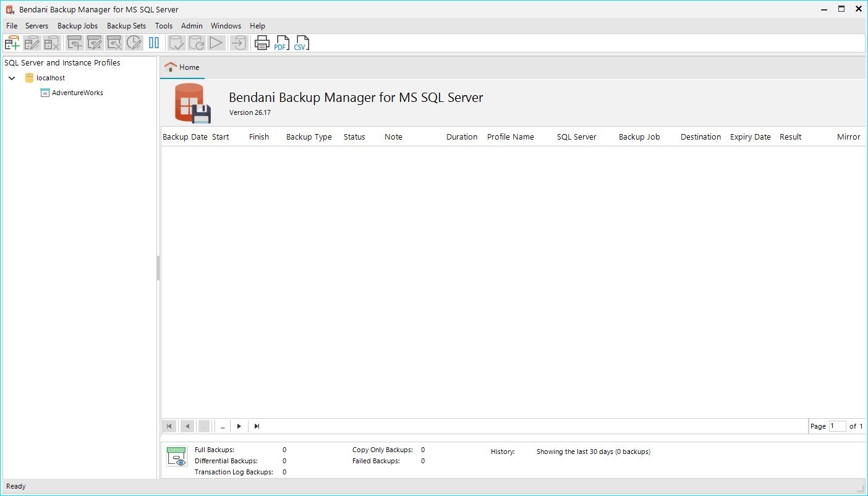The image size is (868, 496).
Task: Click the 'Ready' status bar text
Action: 16,486
